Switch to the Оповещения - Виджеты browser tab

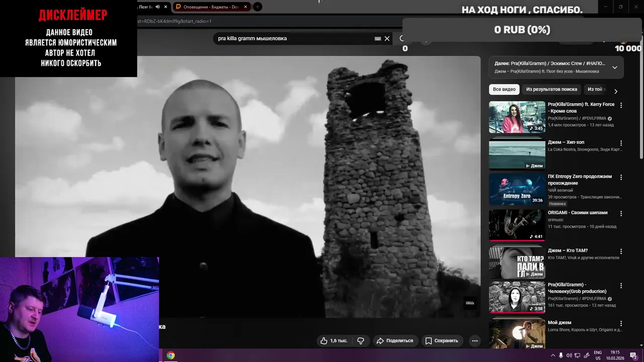[210, 7]
